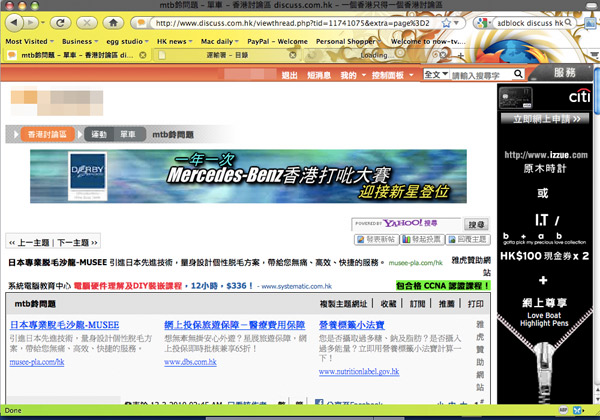Click the Stop loading X button
Viewport: 600px width, 420px height.
tap(86, 23)
